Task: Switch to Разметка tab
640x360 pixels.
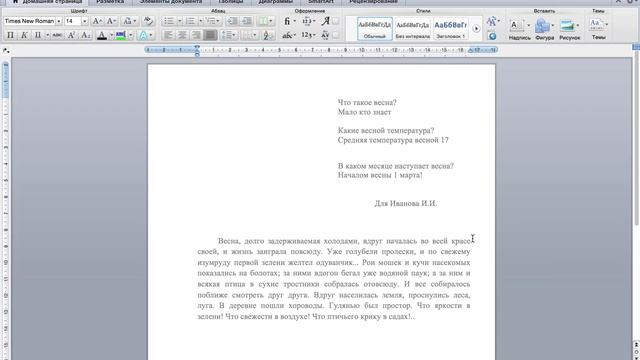Action: point(110,2)
